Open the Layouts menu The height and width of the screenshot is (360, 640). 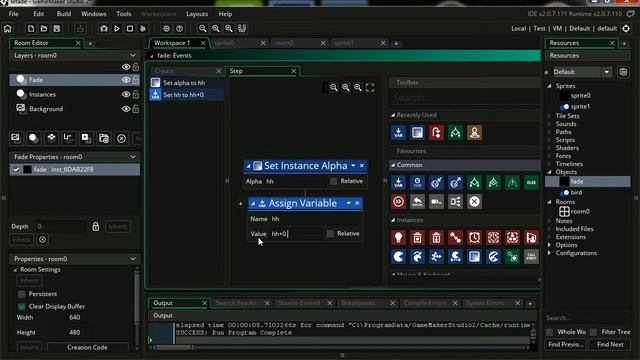(x=197, y=14)
